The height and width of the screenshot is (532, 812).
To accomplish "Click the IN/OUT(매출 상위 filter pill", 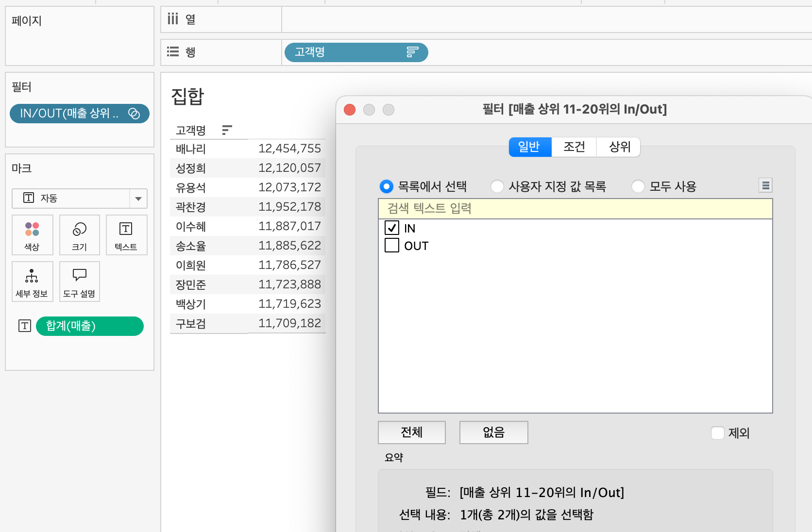I will 80,114.
